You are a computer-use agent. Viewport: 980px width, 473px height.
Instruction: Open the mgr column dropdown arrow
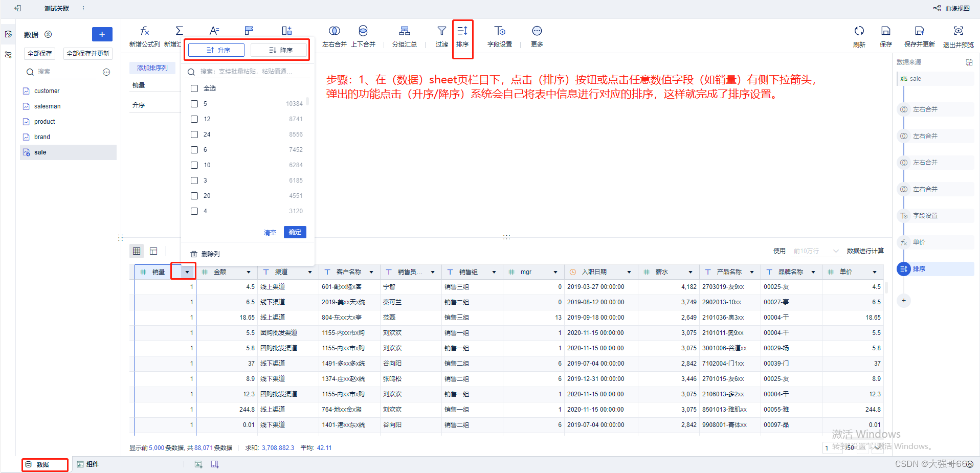pyautogui.click(x=555, y=272)
